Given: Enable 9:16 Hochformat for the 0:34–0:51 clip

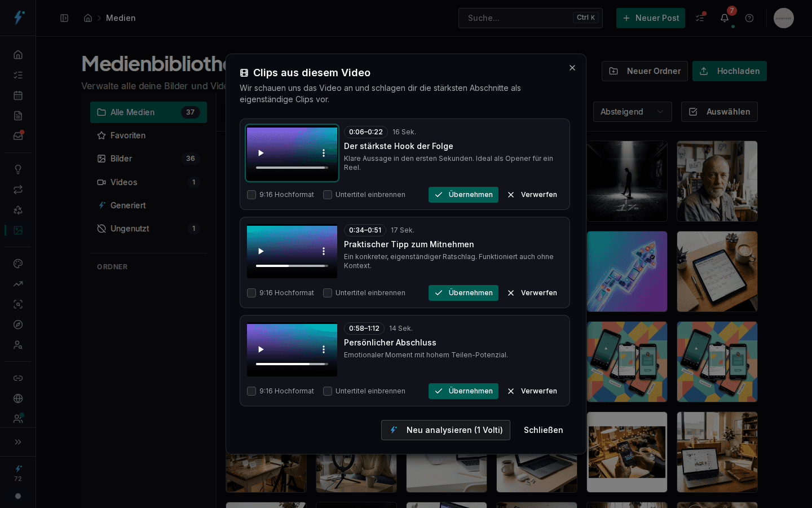Looking at the screenshot, I should pyautogui.click(x=251, y=293).
